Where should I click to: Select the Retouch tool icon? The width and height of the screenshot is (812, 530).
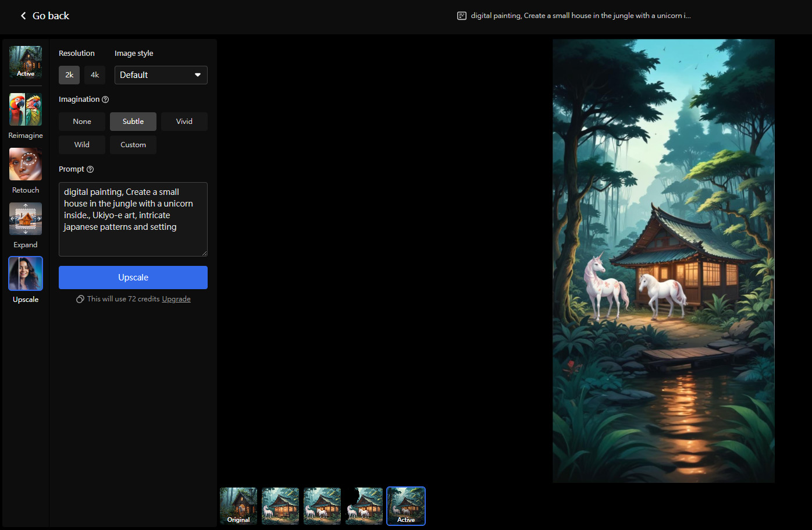click(26, 165)
